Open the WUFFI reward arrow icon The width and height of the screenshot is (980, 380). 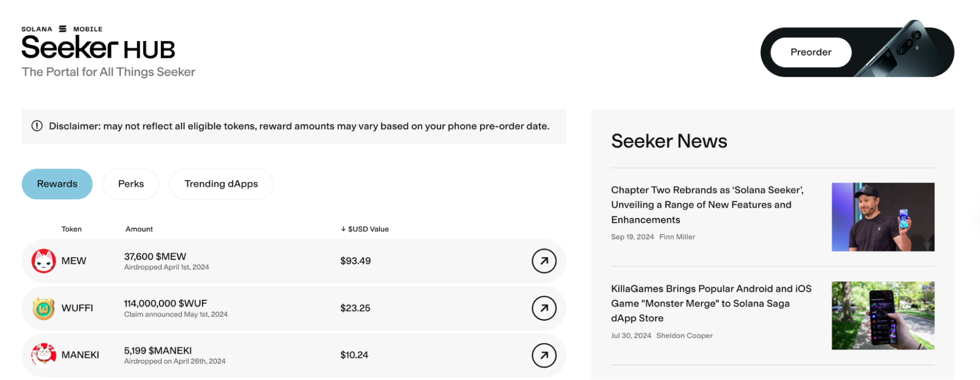544,308
